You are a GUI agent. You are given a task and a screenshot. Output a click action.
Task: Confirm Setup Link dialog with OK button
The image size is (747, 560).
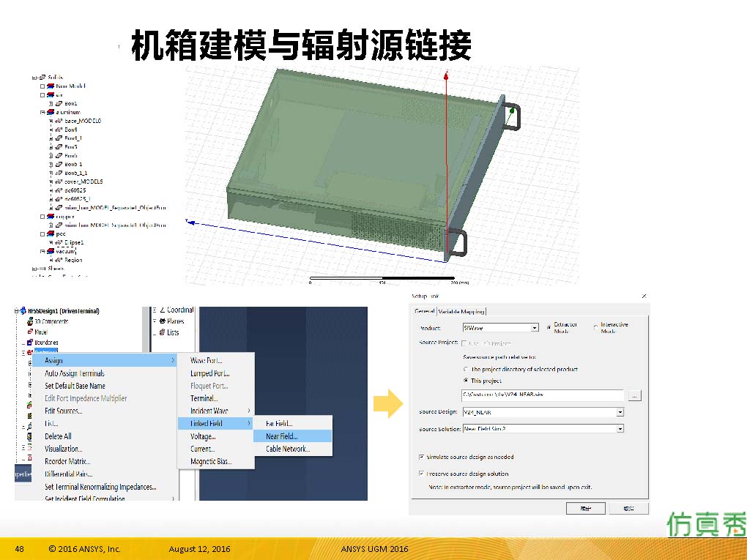point(585,509)
